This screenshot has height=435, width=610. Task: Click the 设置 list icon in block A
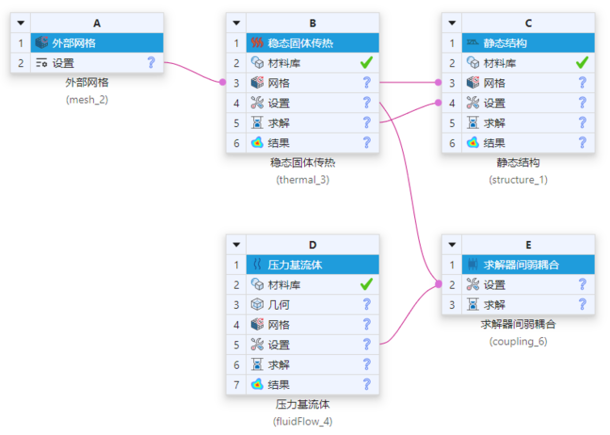(x=41, y=63)
